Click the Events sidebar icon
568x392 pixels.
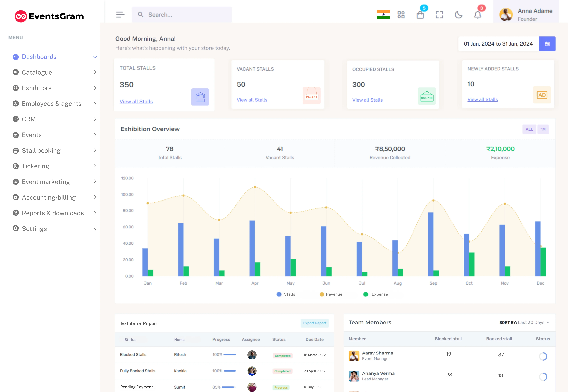(16, 135)
